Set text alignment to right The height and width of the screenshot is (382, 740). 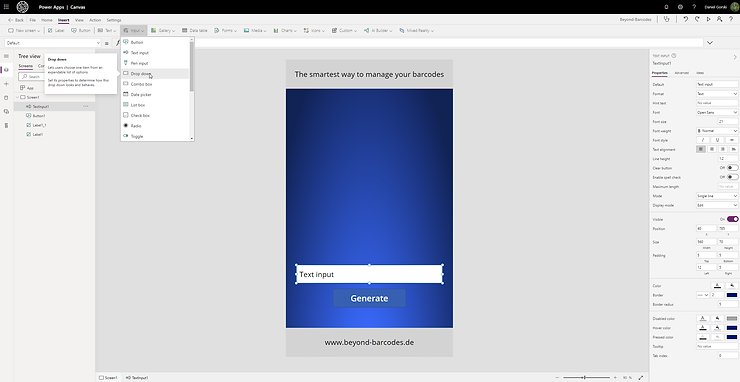click(723, 149)
